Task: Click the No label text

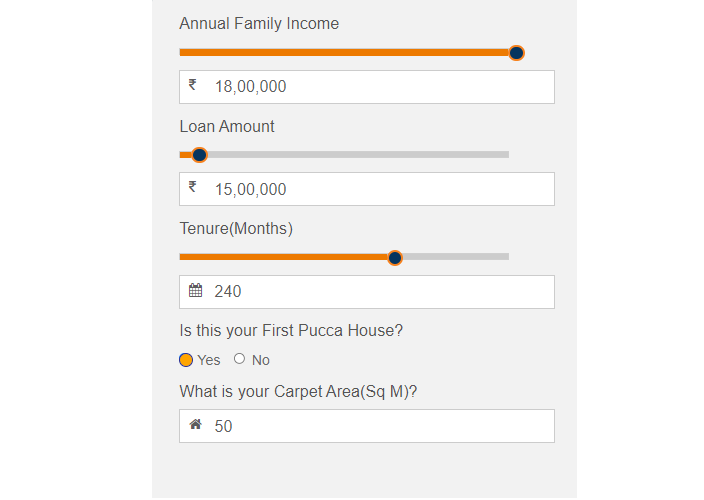Action: (260, 360)
